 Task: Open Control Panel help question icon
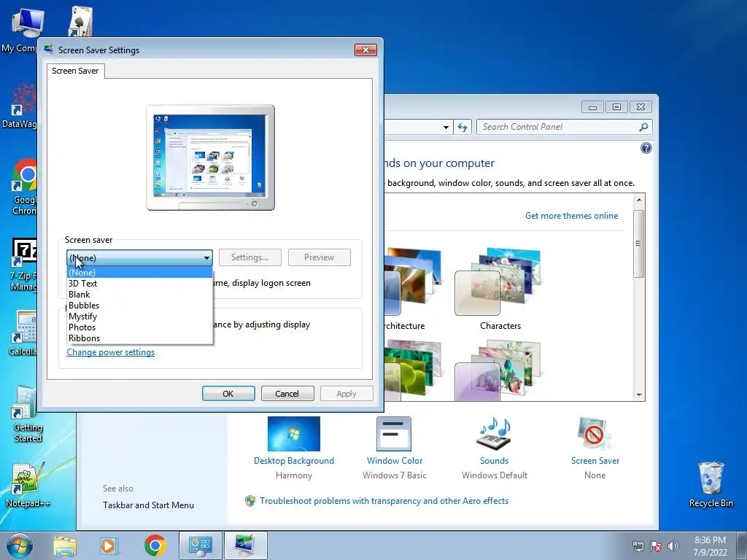(x=646, y=148)
